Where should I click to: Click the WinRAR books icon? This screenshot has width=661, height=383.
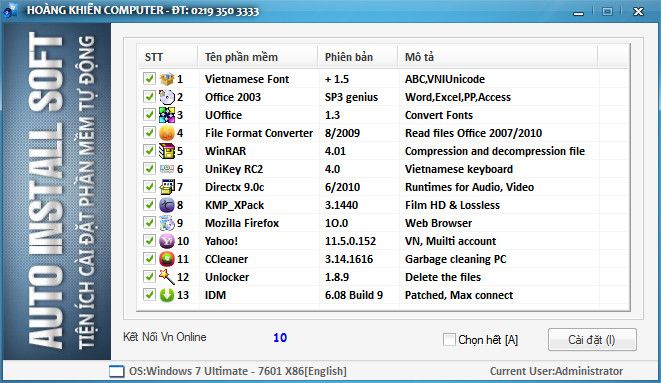167,151
